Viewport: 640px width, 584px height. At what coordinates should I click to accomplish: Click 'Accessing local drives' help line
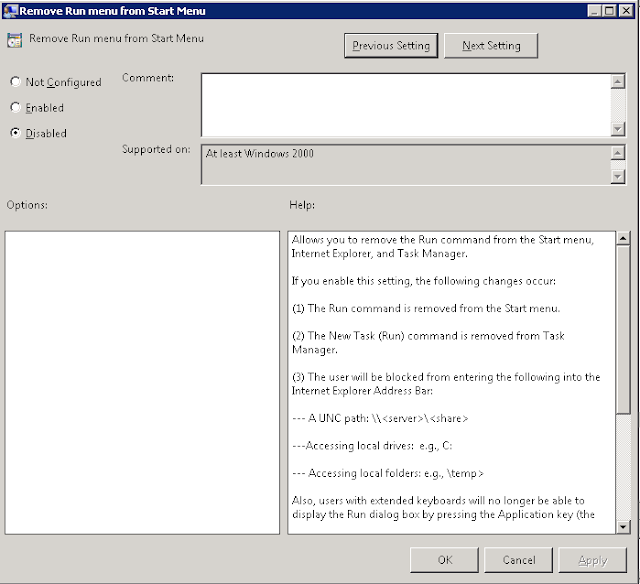(x=372, y=446)
